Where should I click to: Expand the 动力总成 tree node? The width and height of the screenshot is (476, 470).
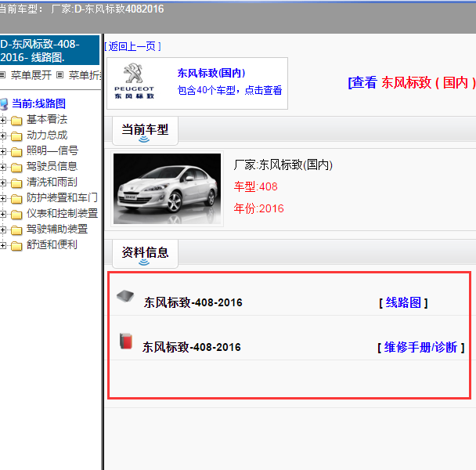tap(2, 136)
